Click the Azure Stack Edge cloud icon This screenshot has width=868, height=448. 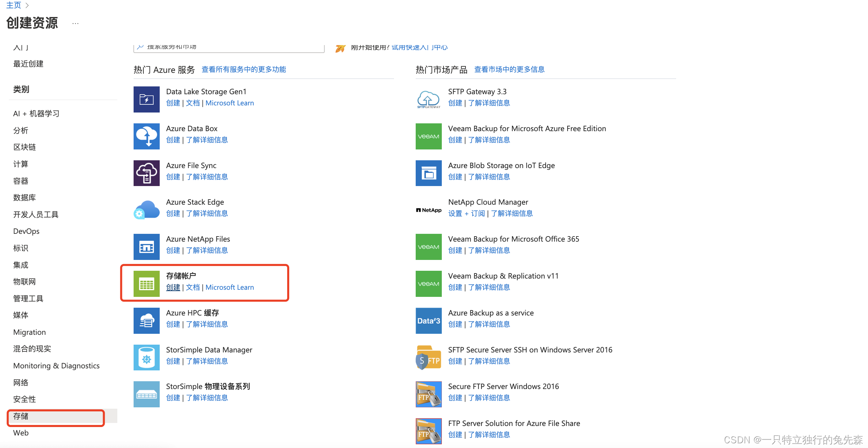(x=146, y=210)
